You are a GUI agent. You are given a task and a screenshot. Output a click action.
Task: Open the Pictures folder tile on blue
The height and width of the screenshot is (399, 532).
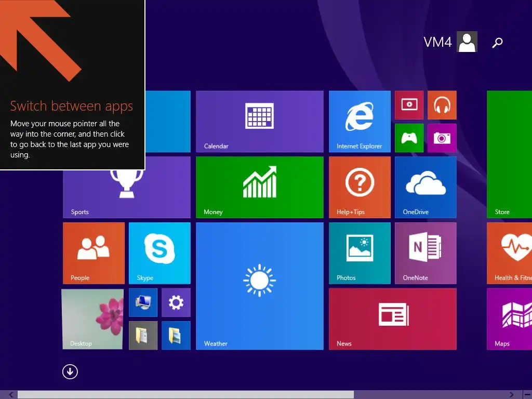[x=176, y=335]
